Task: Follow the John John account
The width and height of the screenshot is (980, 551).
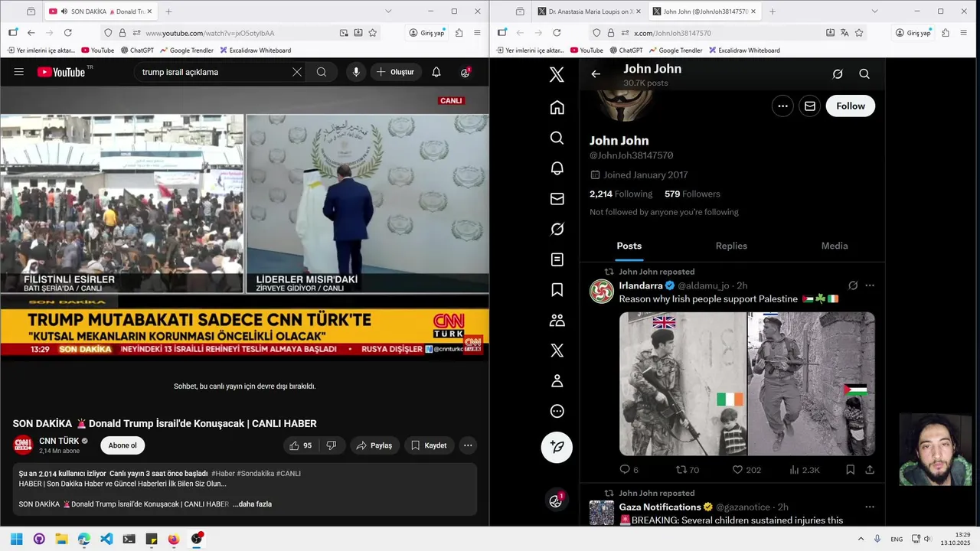Action: 850,106
